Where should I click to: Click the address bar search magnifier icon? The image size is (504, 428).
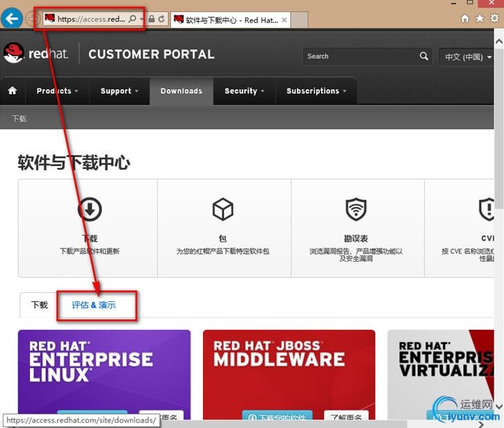pos(132,19)
